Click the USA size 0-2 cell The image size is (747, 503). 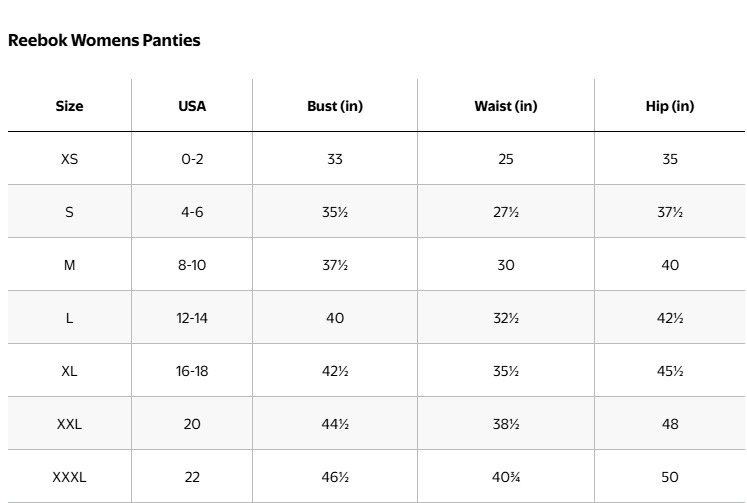192,159
